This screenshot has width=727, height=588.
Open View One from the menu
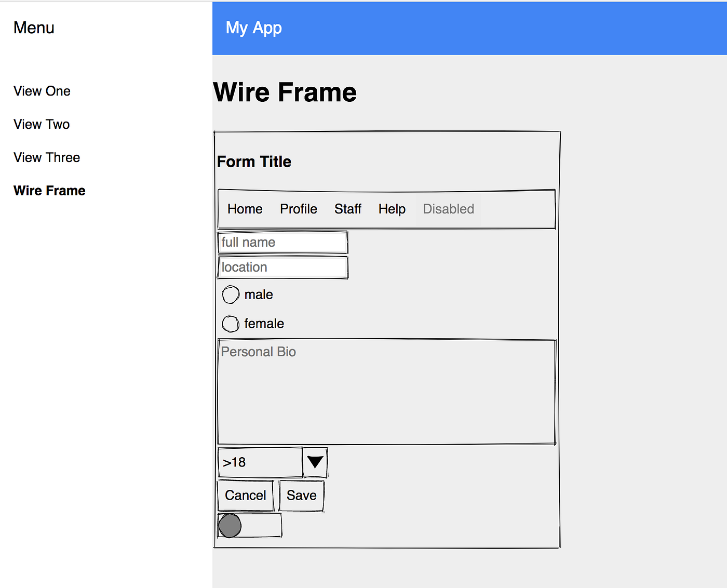click(x=42, y=91)
